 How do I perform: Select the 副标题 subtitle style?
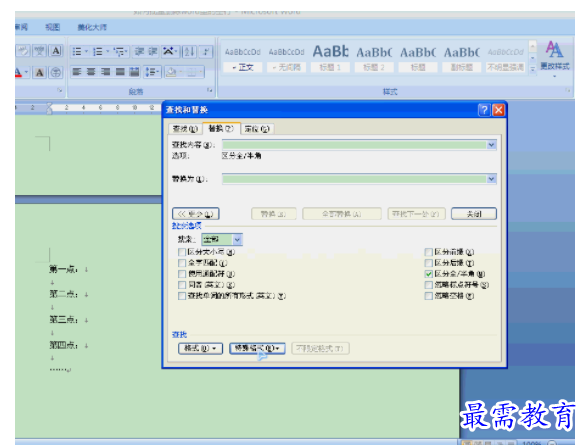[x=462, y=59]
